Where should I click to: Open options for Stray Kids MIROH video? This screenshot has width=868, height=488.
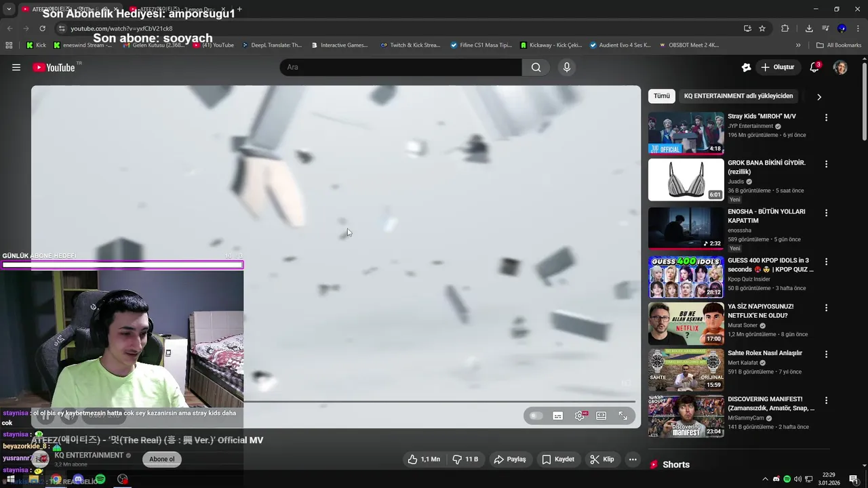point(826,117)
